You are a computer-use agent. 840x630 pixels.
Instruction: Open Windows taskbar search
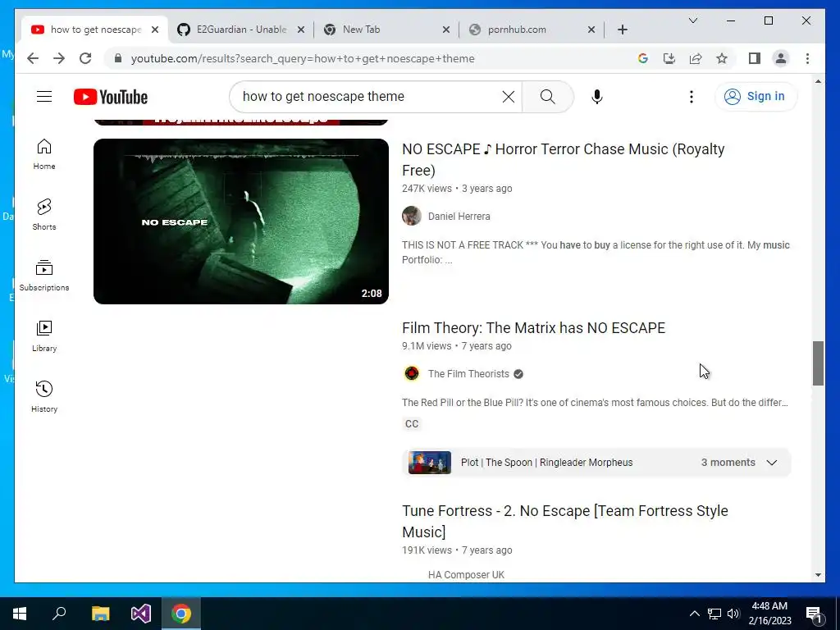59,614
